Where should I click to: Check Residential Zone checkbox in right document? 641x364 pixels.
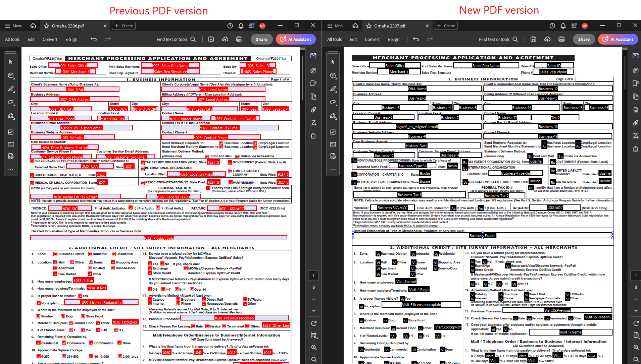[x=436, y=254]
